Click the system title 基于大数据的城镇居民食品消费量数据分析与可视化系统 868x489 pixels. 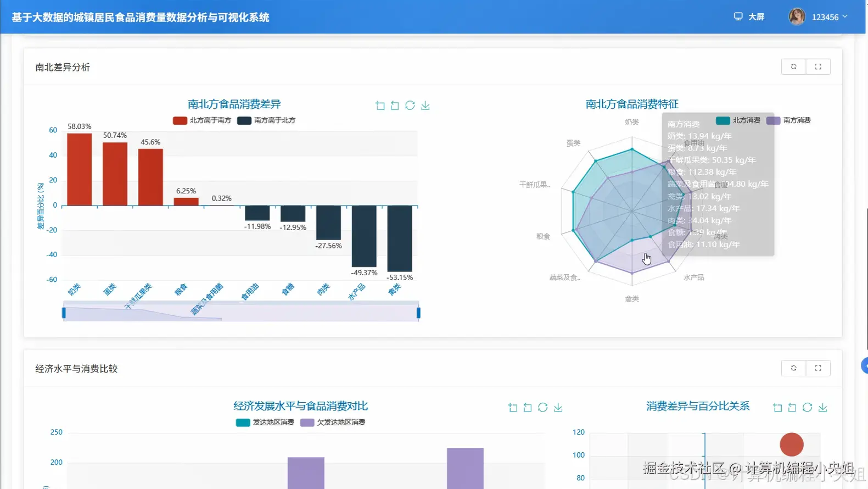(141, 18)
